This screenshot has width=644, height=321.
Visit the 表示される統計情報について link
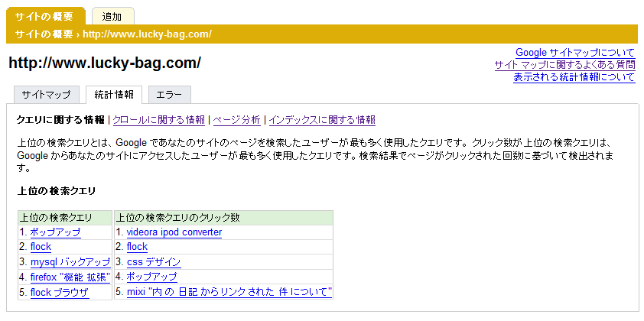[x=574, y=77]
